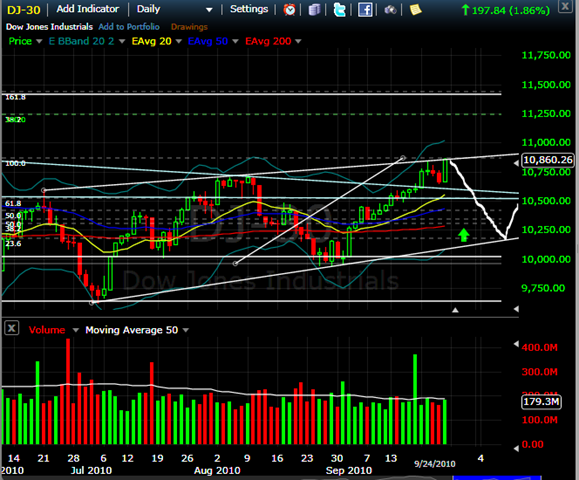The width and height of the screenshot is (579, 480).
Task: Click the 10,860.26 current price tag
Action: point(548,160)
